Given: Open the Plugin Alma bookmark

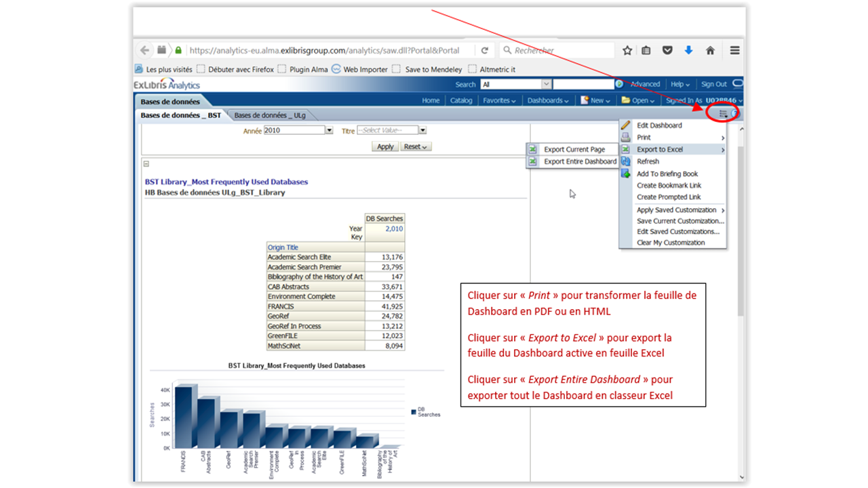Looking at the screenshot, I should [303, 69].
